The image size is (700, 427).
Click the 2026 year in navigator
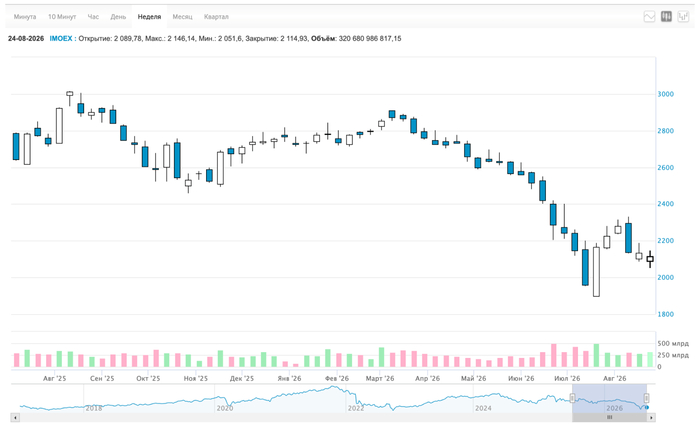[x=614, y=408]
